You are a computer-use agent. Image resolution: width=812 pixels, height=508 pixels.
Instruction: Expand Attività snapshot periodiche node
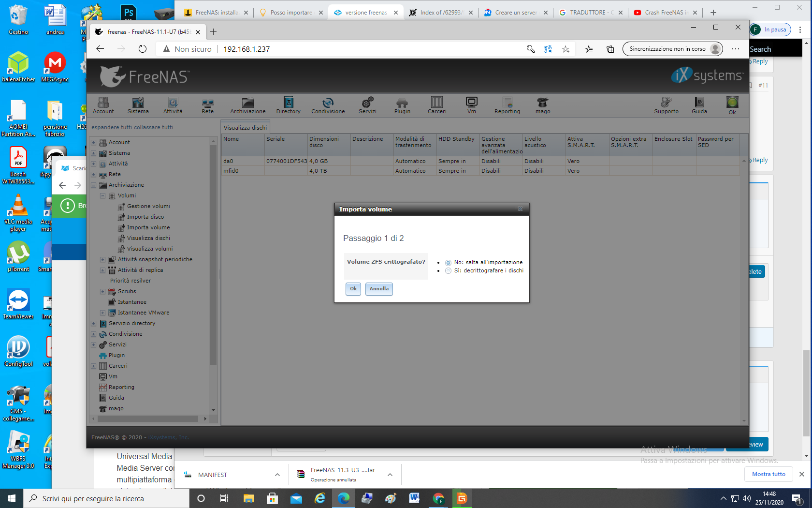(x=102, y=259)
